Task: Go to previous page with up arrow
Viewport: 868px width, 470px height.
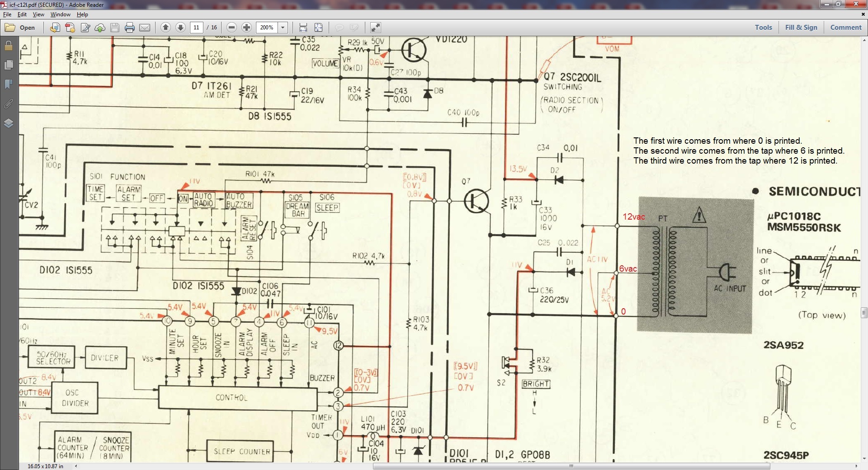Action: tap(166, 28)
